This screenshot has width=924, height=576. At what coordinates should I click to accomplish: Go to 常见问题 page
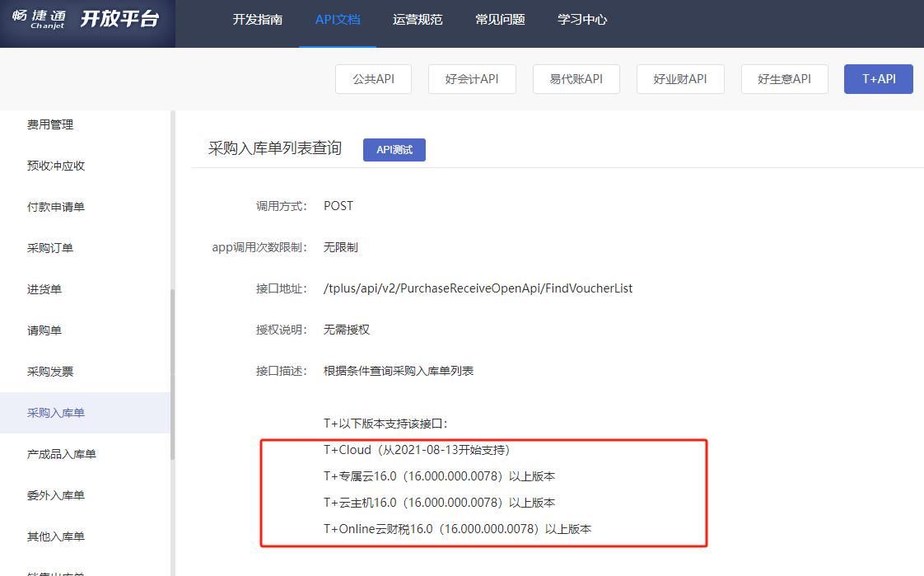(x=500, y=20)
